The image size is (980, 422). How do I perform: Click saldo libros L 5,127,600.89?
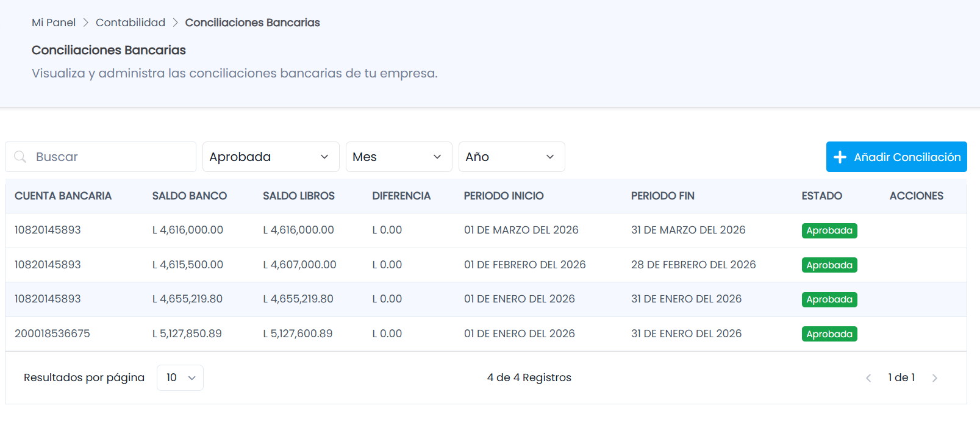tap(298, 334)
